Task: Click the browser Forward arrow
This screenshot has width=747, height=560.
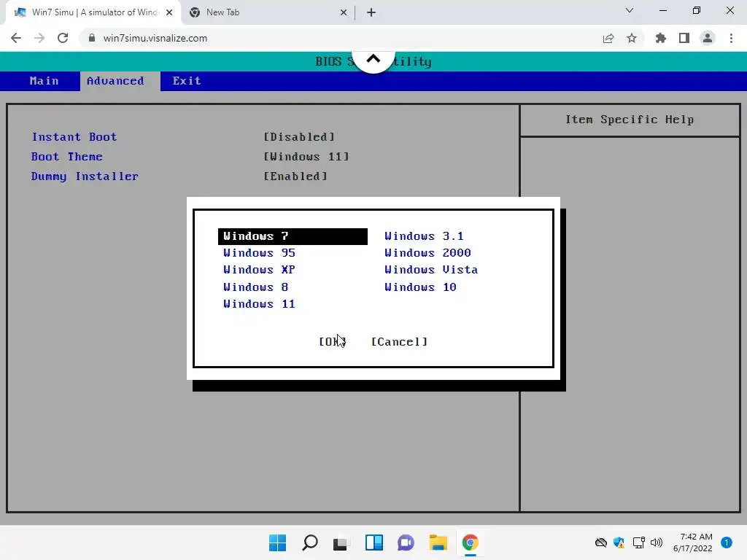Action: (x=39, y=38)
